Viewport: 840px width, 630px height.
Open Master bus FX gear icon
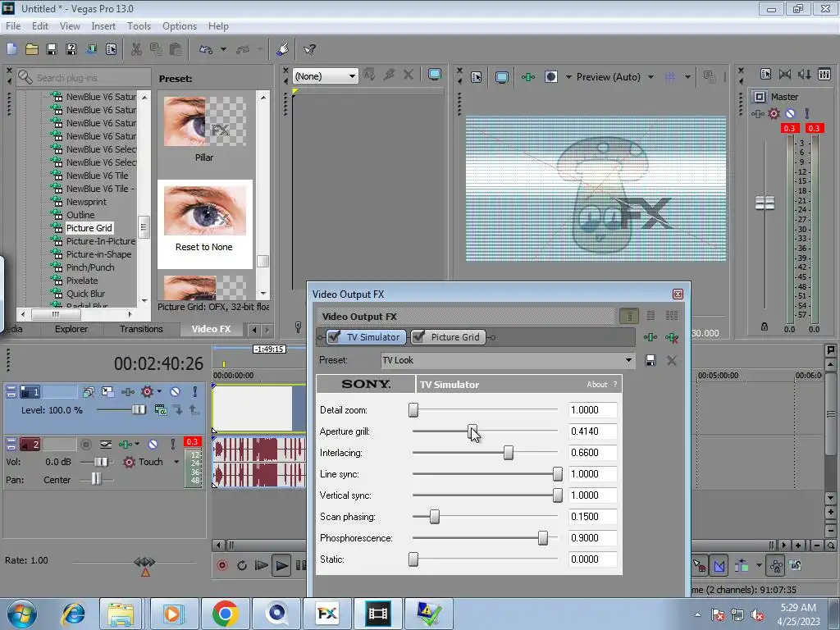click(774, 113)
